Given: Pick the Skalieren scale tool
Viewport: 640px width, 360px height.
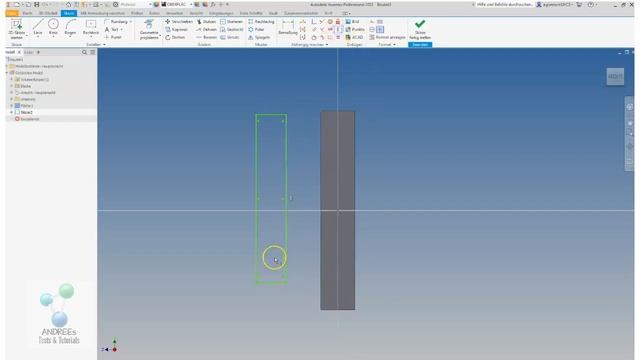Looking at the screenshot, I should [231, 22].
